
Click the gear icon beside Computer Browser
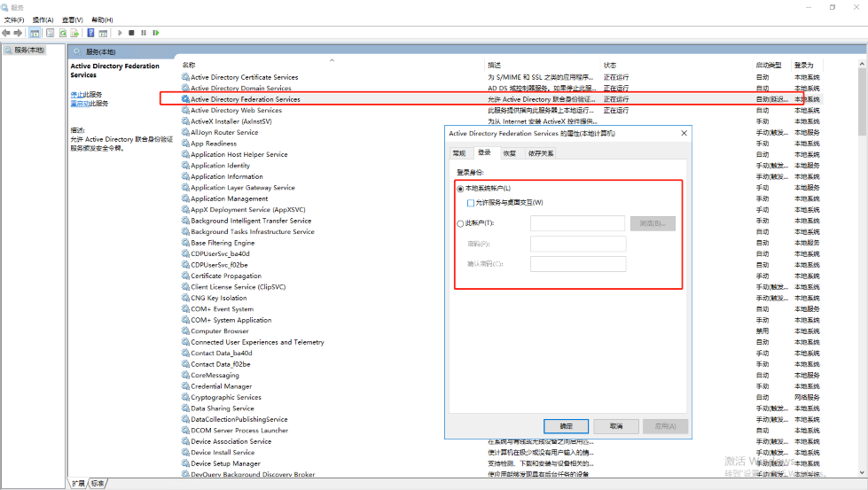click(x=185, y=331)
